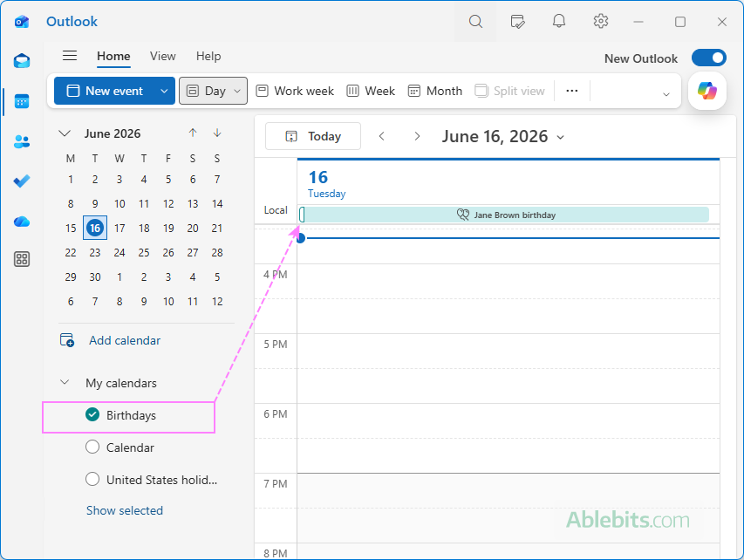Open Settings gear icon
This screenshot has width=744, height=560.
(x=601, y=21)
